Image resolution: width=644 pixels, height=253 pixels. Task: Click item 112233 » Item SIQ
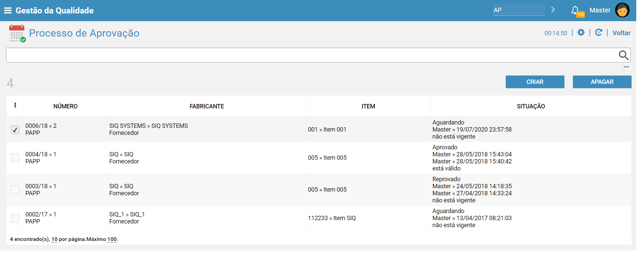332,218
